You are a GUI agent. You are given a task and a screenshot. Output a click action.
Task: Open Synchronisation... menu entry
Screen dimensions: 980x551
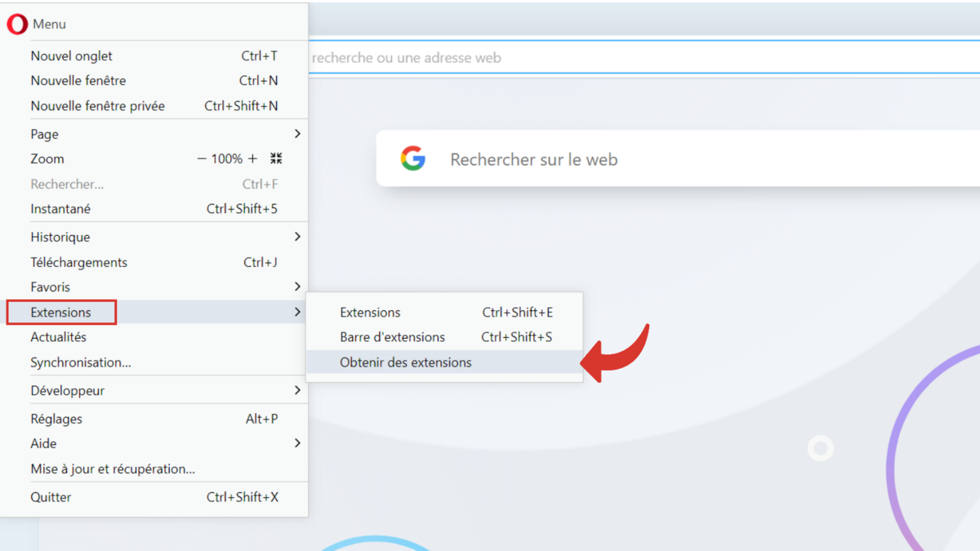tap(154, 362)
